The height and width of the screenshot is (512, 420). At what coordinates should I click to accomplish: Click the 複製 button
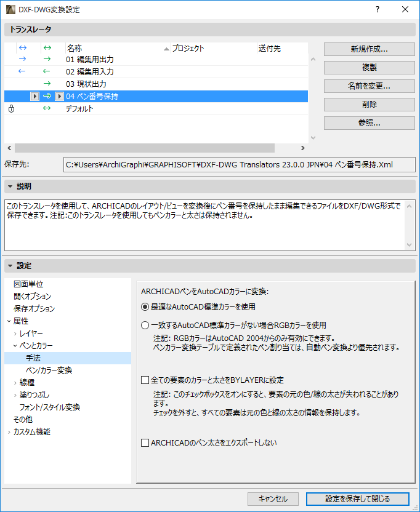[369, 67]
